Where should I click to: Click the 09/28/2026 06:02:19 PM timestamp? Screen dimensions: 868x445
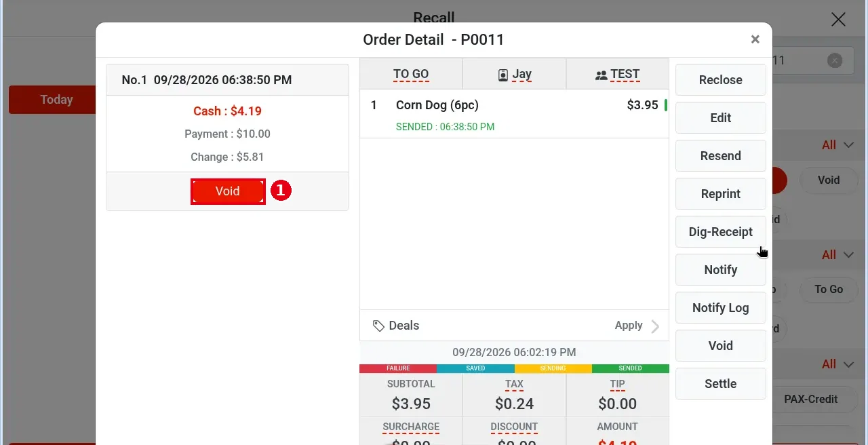(514, 352)
